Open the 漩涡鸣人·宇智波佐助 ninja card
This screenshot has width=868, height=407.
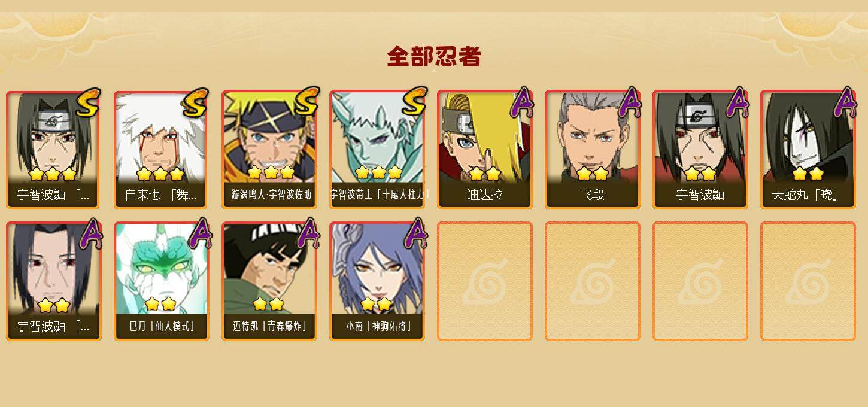coord(269,150)
